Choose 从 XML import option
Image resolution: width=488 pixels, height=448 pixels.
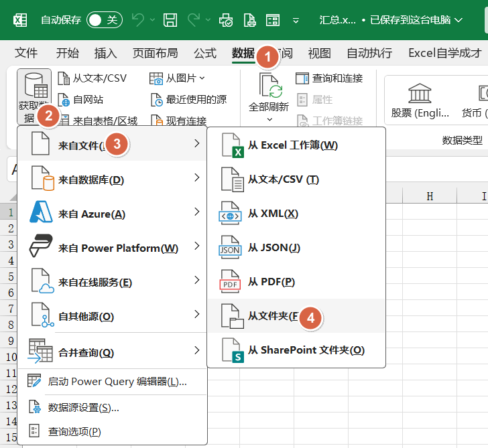pyautogui.click(x=273, y=214)
